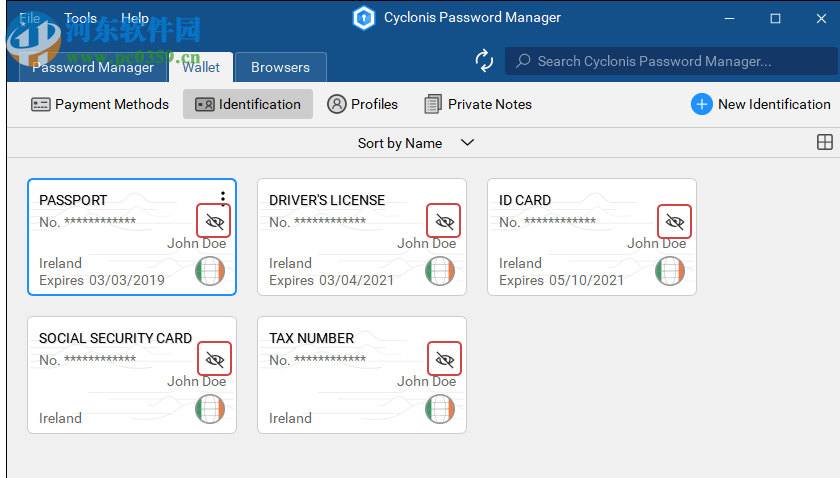Open the Help menu
Screen dimensions: 840x478
(x=135, y=18)
